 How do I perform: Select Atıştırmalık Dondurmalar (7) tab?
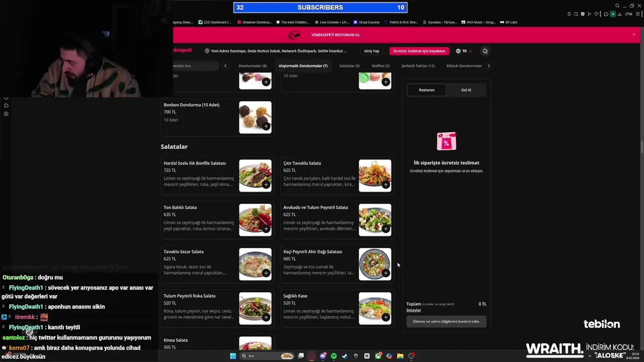click(303, 66)
